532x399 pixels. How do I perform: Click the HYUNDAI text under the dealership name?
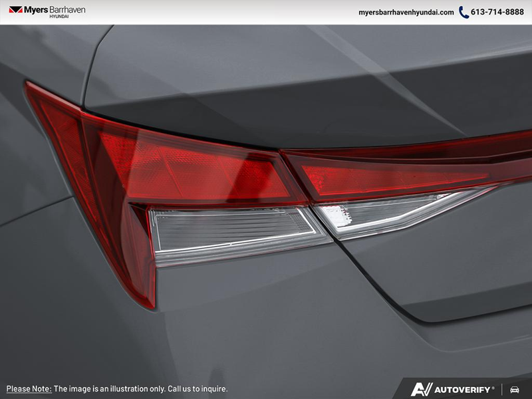point(58,17)
